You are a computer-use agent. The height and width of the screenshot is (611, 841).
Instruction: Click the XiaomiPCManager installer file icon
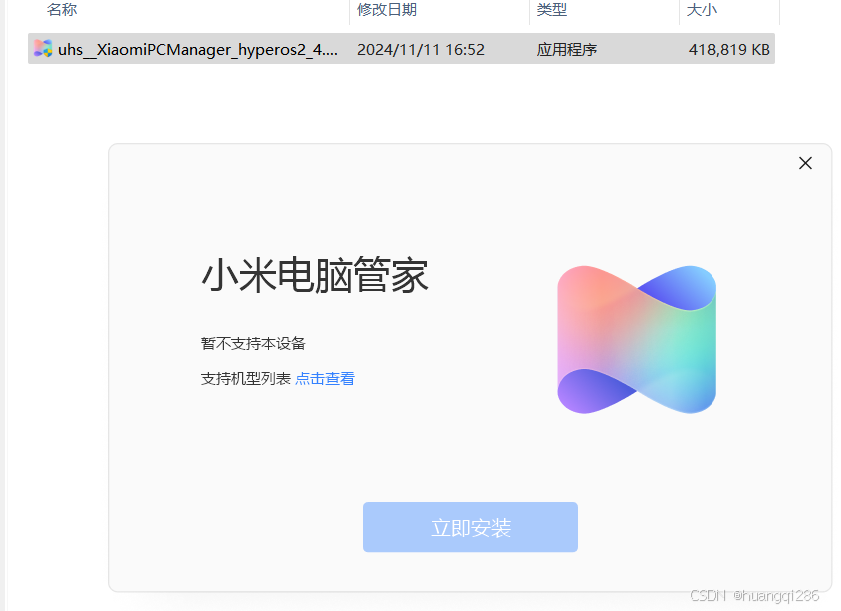(x=43, y=49)
